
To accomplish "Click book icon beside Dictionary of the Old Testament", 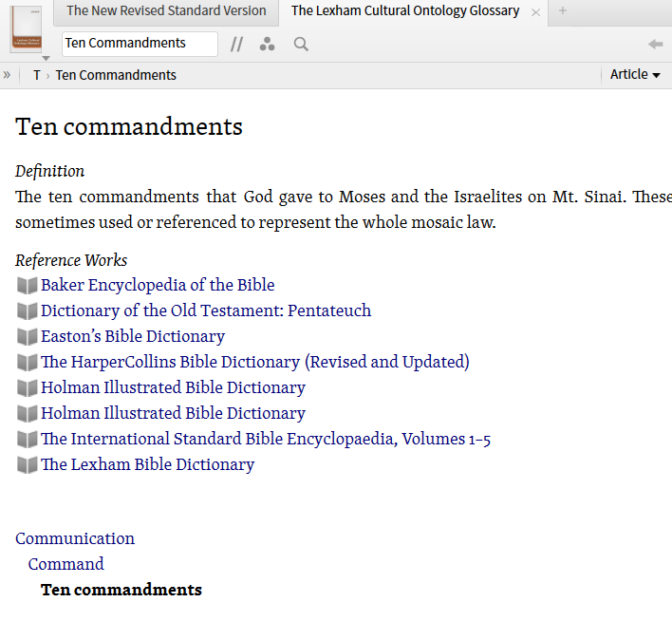I will (27, 311).
